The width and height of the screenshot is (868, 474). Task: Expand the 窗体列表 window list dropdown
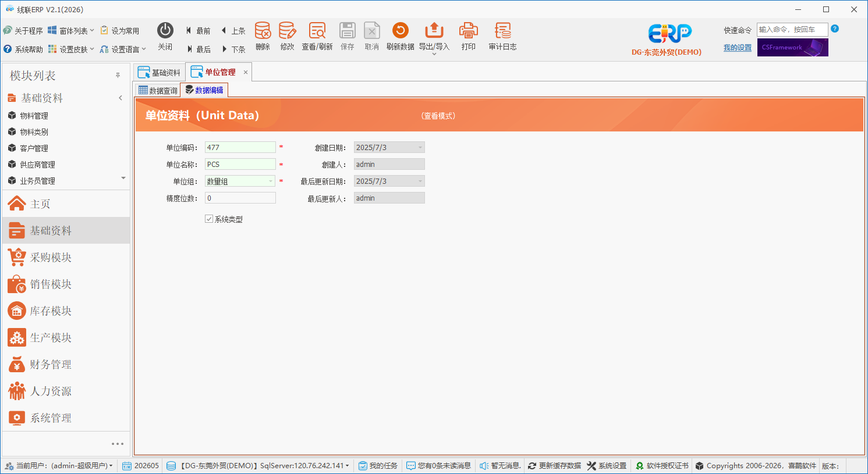click(x=71, y=31)
